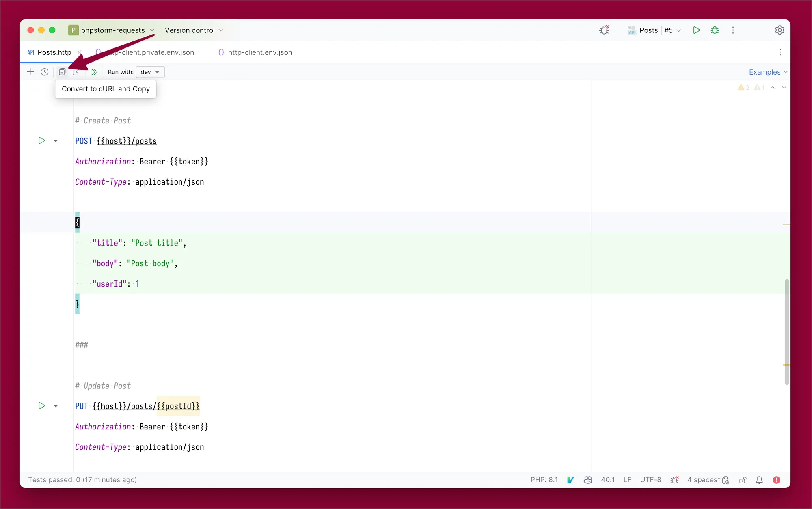The image size is (812, 509).
Task: Open the editor tabs options menu
Action: tap(780, 52)
